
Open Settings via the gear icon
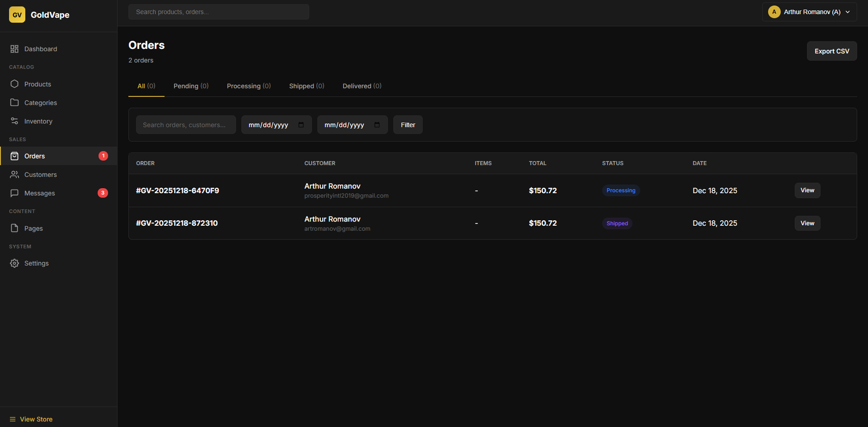pyautogui.click(x=15, y=263)
